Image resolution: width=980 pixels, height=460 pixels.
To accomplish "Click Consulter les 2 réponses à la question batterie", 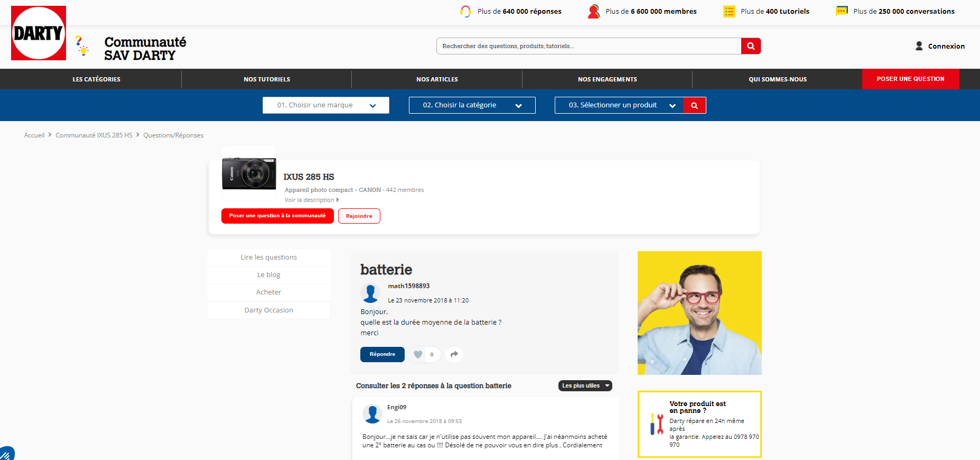I will [434, 386].
